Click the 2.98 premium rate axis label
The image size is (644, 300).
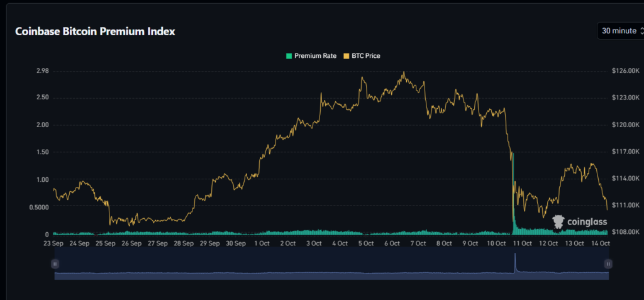[43, 71]
